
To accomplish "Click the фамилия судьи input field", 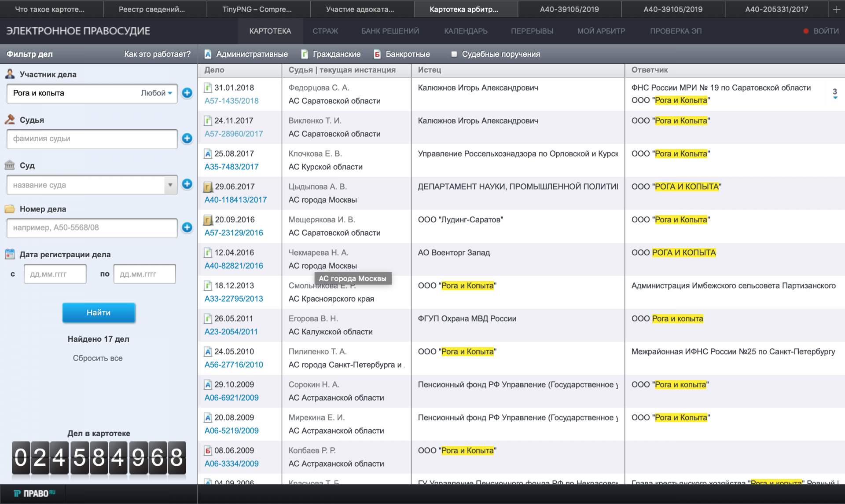I will (x=92, y=139).
